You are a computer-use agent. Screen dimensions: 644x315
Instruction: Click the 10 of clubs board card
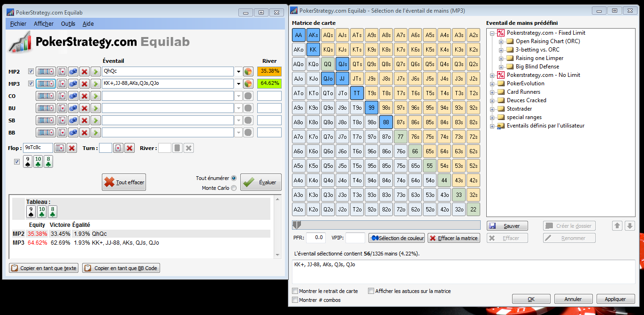(38, 162)
